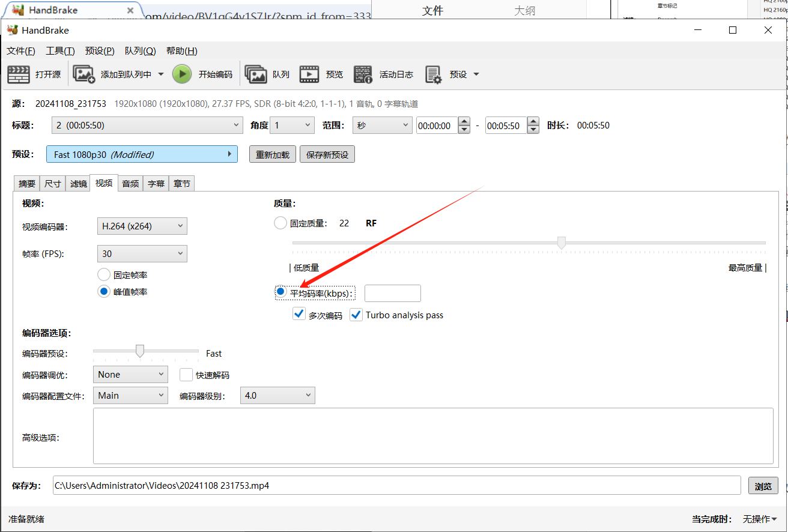
Task: Open the 标题 title dropdown
Action: tap(147, 125)
